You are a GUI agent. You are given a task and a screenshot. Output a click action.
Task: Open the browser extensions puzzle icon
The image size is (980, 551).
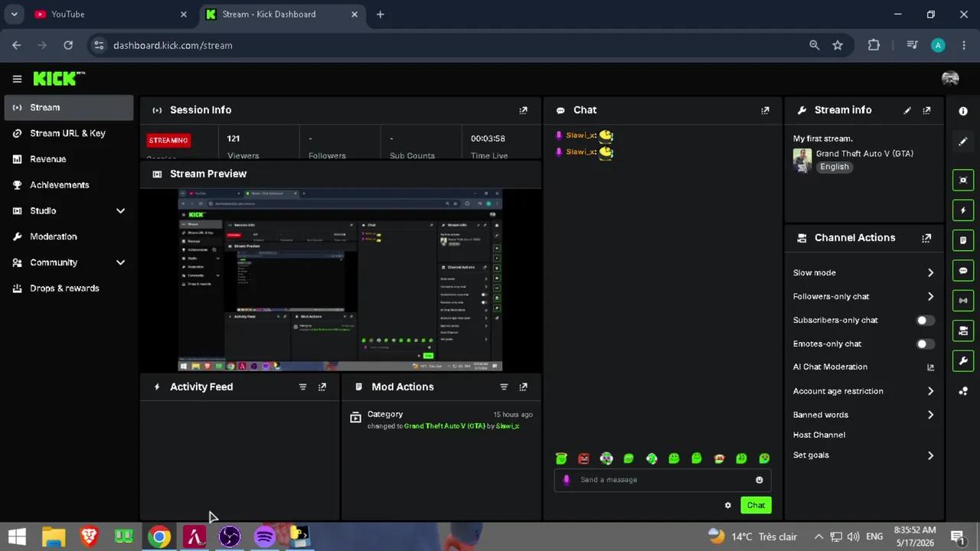point(874,45)
